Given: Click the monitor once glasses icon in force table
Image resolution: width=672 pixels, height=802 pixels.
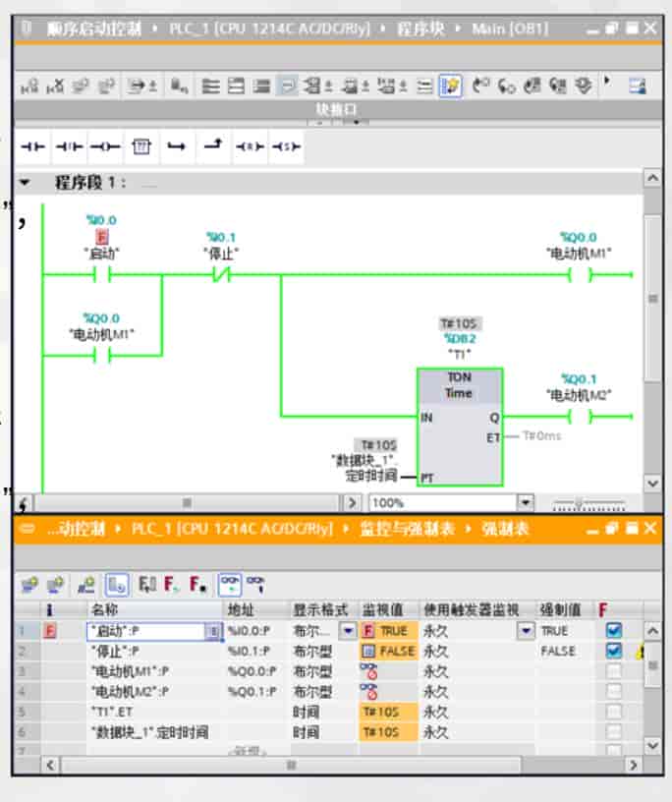Looking at the screenshot, I should [255, 585].
